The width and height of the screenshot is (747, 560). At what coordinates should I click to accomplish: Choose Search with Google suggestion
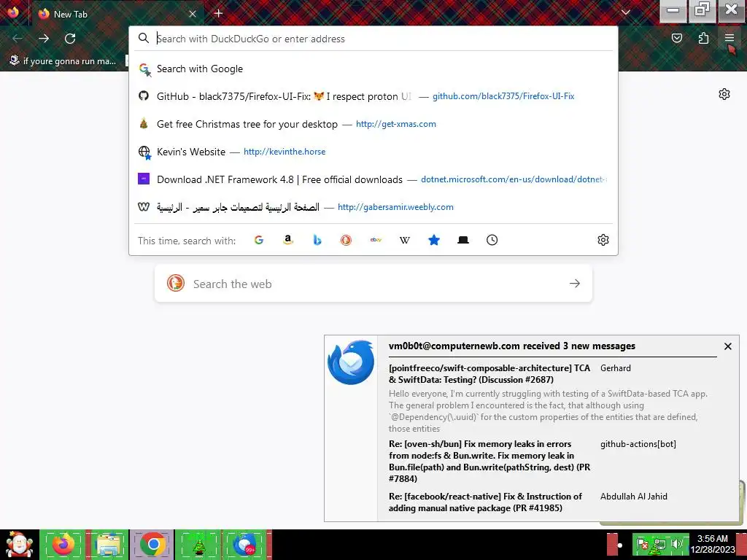pyautogui.click(x=373, y=69)
